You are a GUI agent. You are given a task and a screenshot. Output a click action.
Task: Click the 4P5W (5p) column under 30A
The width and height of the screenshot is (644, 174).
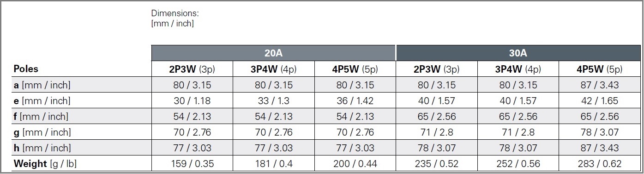599,69
